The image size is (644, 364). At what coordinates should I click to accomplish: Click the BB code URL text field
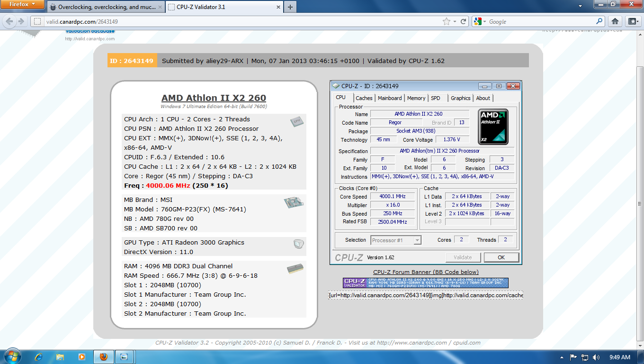(x=426, y=295)
